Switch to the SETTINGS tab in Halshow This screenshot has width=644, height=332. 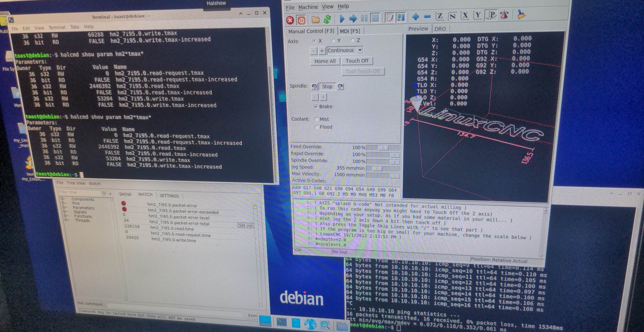(x=169, y=196)
